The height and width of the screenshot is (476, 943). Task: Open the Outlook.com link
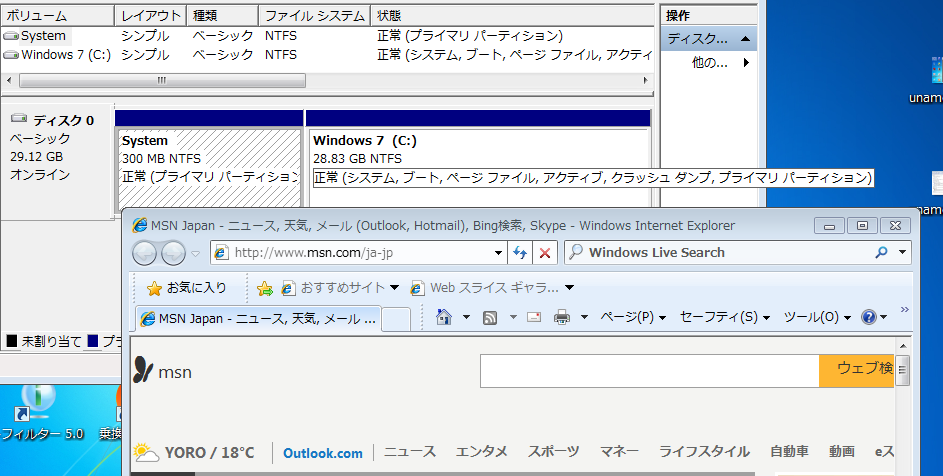323,453
